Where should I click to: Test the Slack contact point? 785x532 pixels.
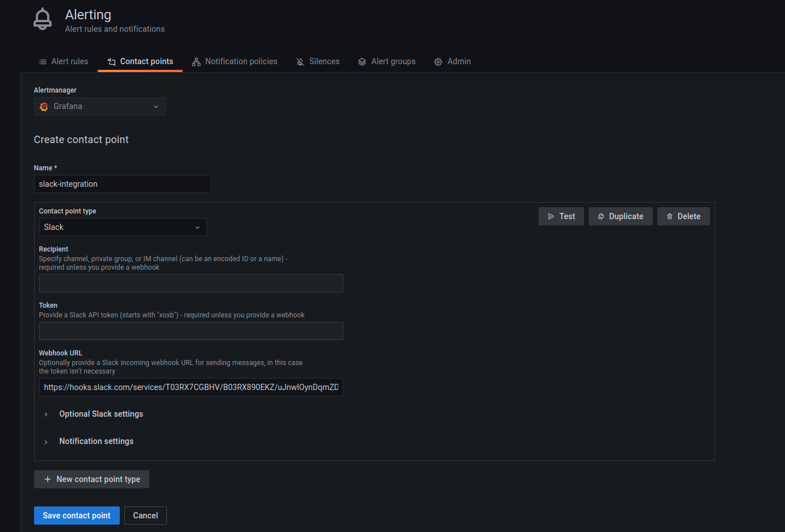[561, 216]
